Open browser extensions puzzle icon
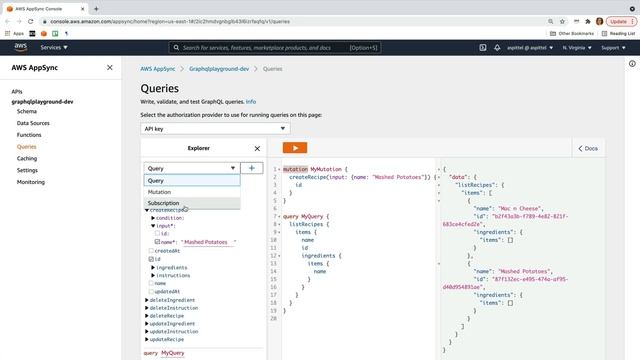Viewport: 640px width, 360px height. pyautogui.click(x=588, y=21)
